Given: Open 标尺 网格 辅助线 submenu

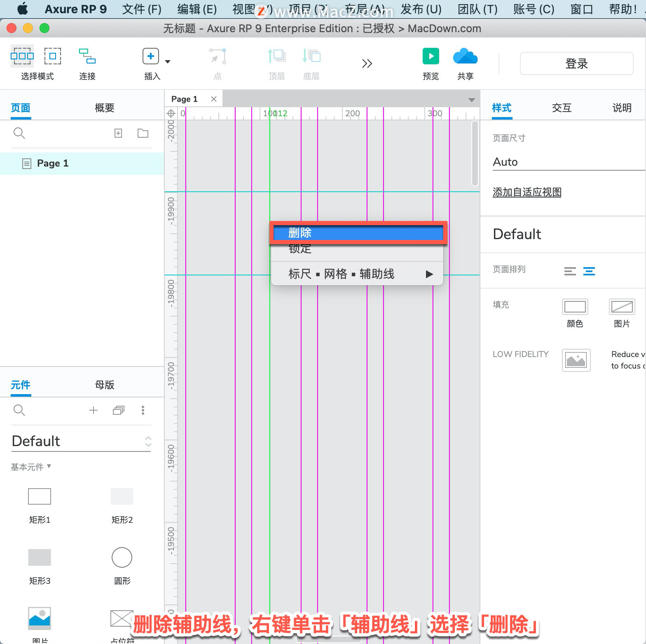Looking at the screenshot, I should [x=357, y=274].
